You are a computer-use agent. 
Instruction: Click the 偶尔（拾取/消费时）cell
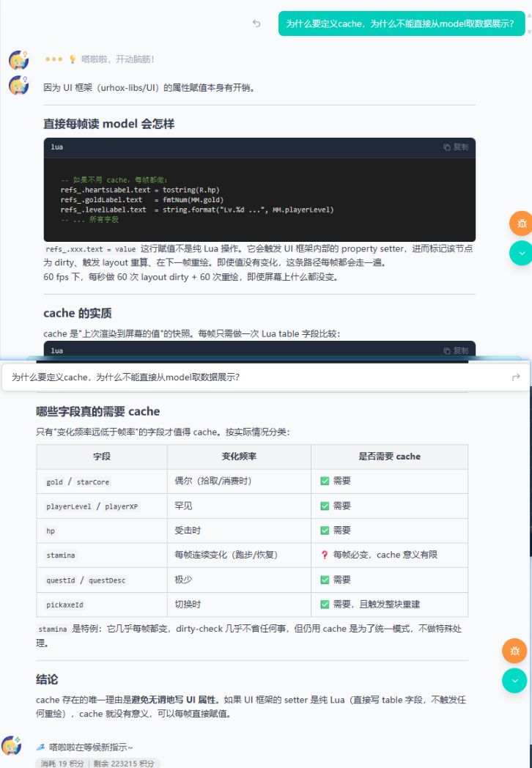[239, 481]
